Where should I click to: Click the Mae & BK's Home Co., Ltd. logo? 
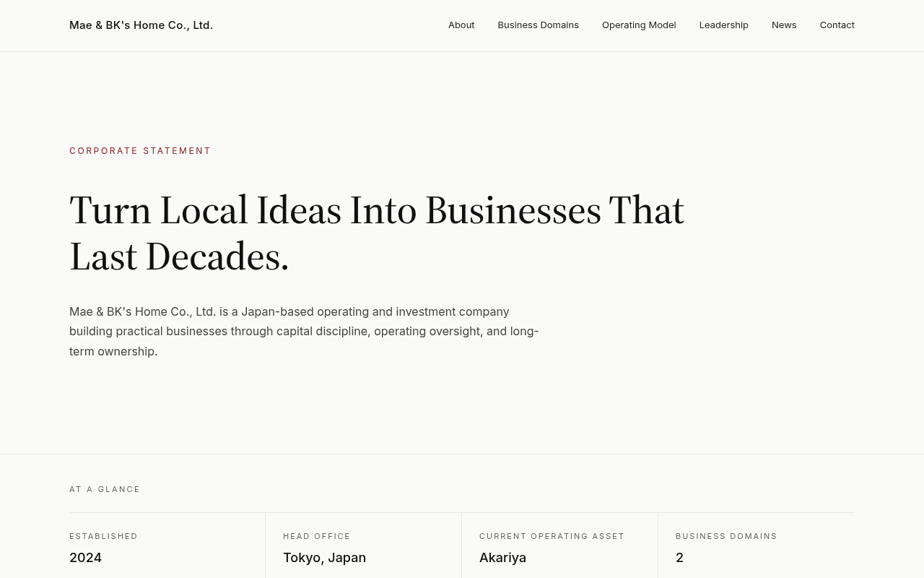[141, 25]
